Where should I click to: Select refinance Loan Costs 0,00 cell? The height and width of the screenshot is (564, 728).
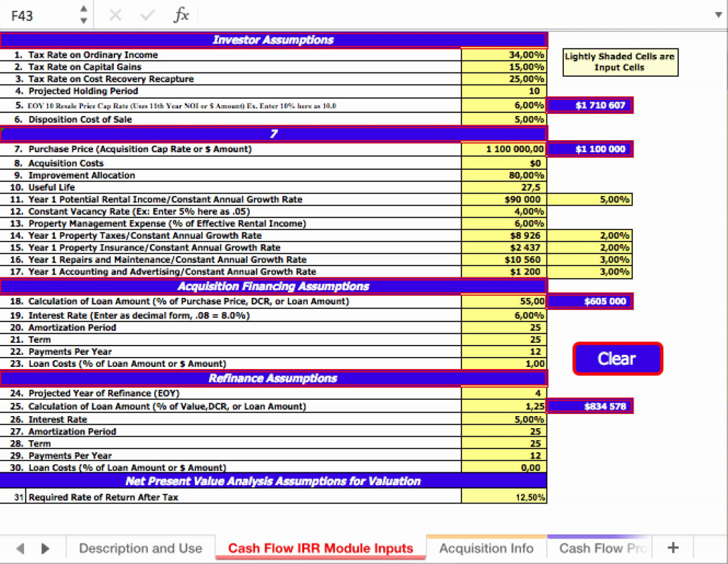504,468
